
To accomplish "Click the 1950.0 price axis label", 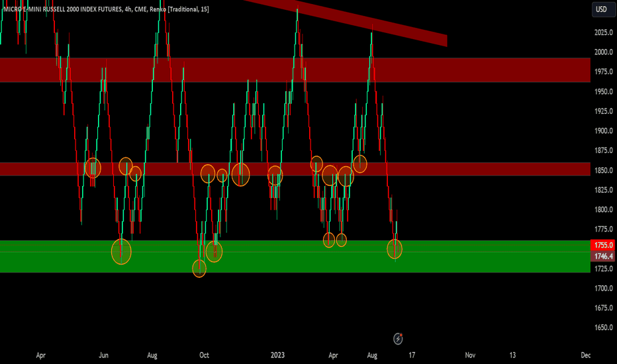I will (x=603, y=91).
